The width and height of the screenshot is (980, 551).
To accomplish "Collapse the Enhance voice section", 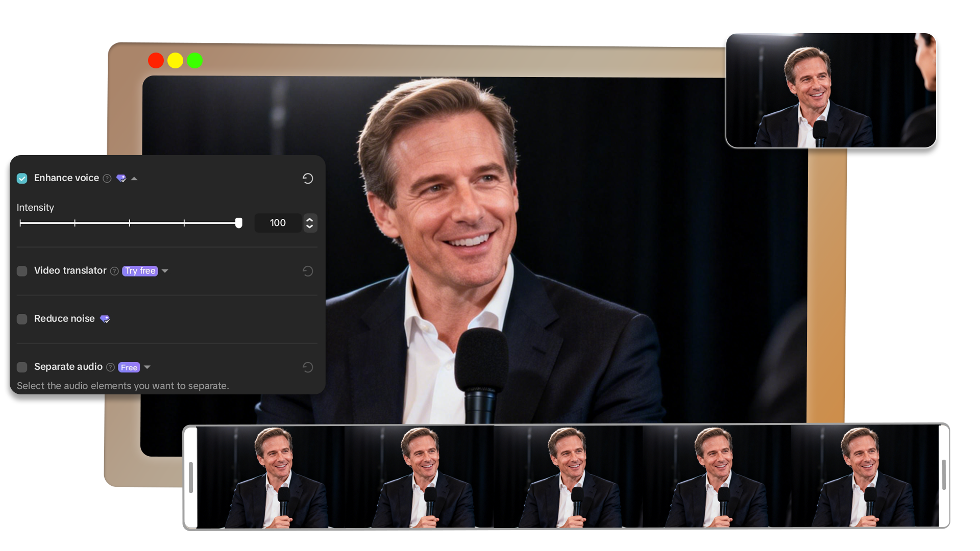I will [134, 178].
